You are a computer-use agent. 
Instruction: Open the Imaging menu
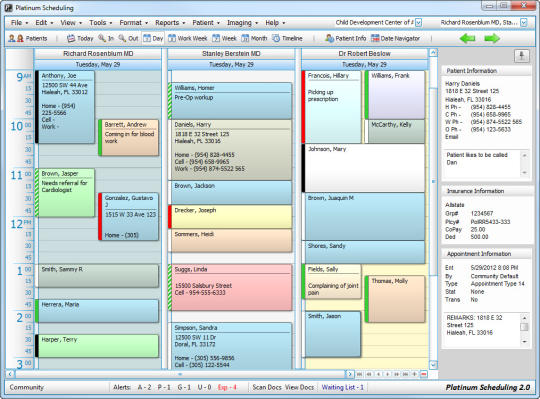tap(242, 23)
